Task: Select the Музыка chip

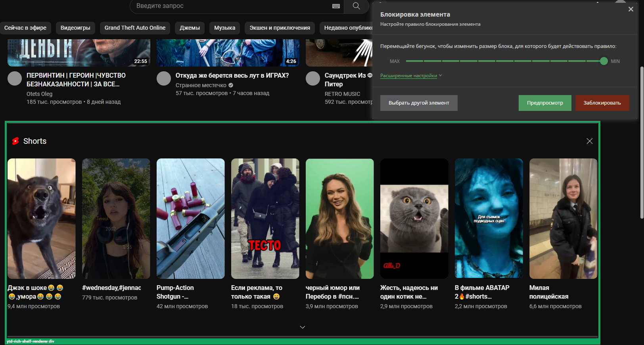Action: tap(225, 28)
